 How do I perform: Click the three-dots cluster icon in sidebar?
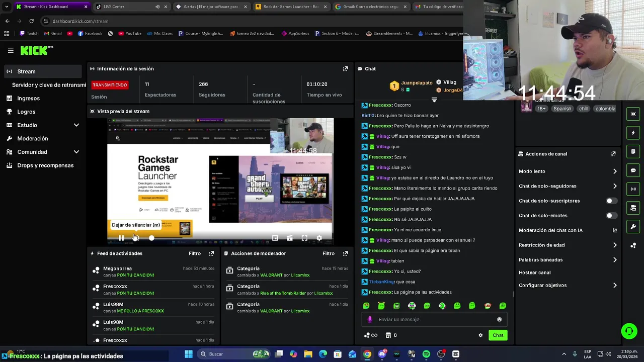(633, 245)
